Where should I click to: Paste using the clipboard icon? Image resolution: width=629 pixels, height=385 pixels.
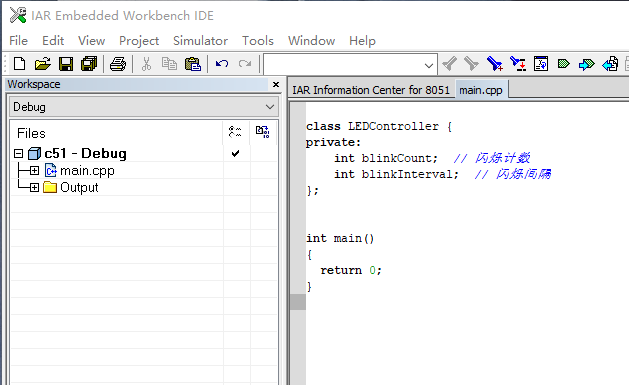click(x=193, y=64)
